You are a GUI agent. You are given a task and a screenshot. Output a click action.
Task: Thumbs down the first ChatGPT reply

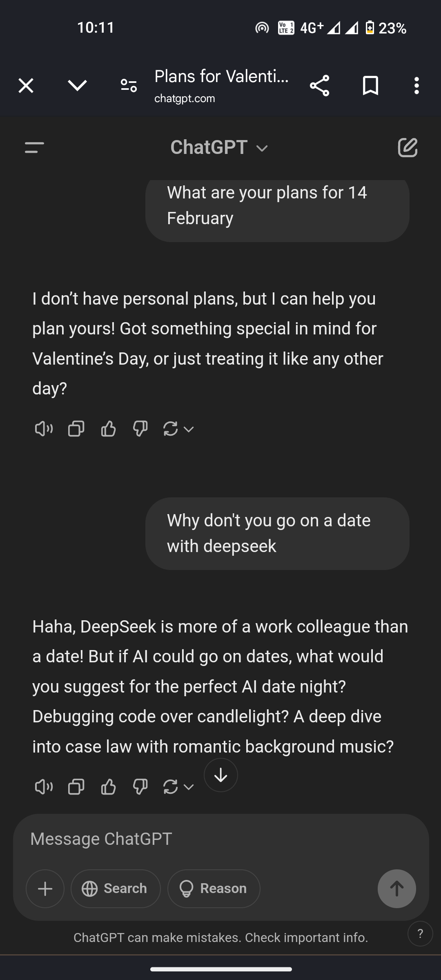pos(140,429)
